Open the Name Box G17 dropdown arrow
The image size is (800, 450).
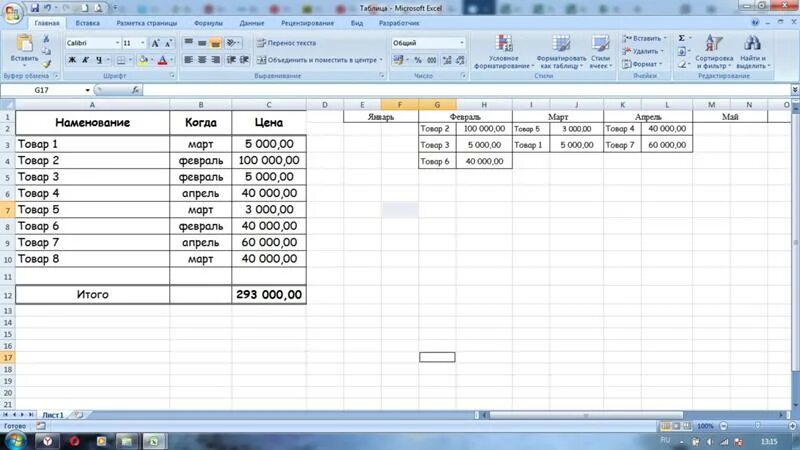(x=87, y=90)
